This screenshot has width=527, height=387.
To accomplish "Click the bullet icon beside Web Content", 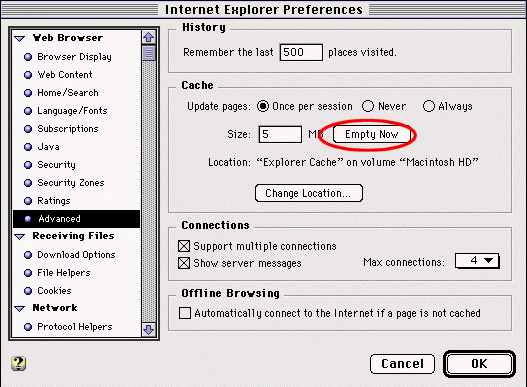I will pos(28,75).
